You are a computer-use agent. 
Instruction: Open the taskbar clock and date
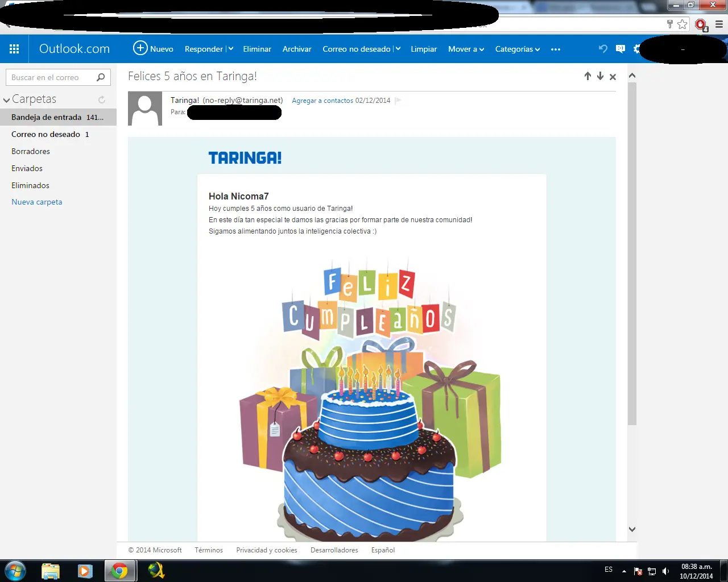pos(697,571)
